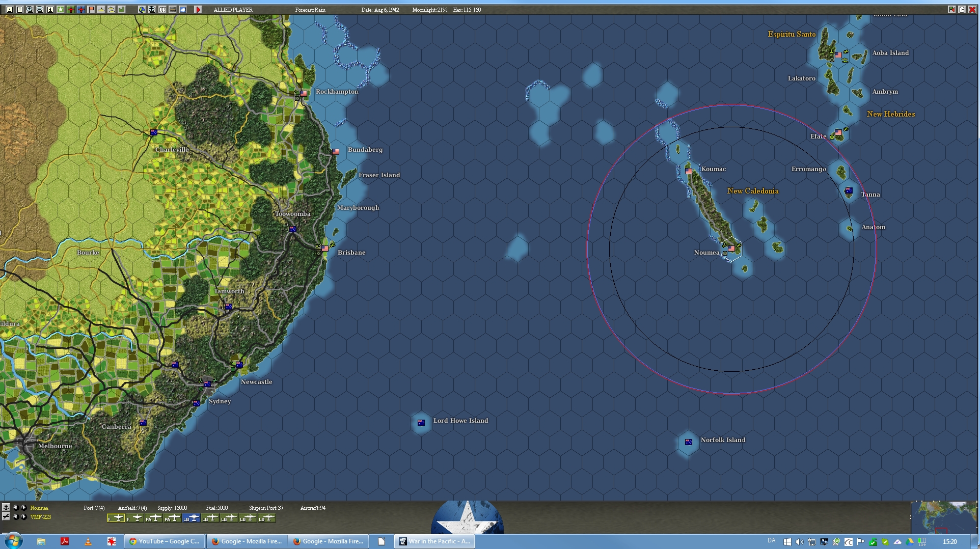Open the Windows Start menu

click(13, 541)
